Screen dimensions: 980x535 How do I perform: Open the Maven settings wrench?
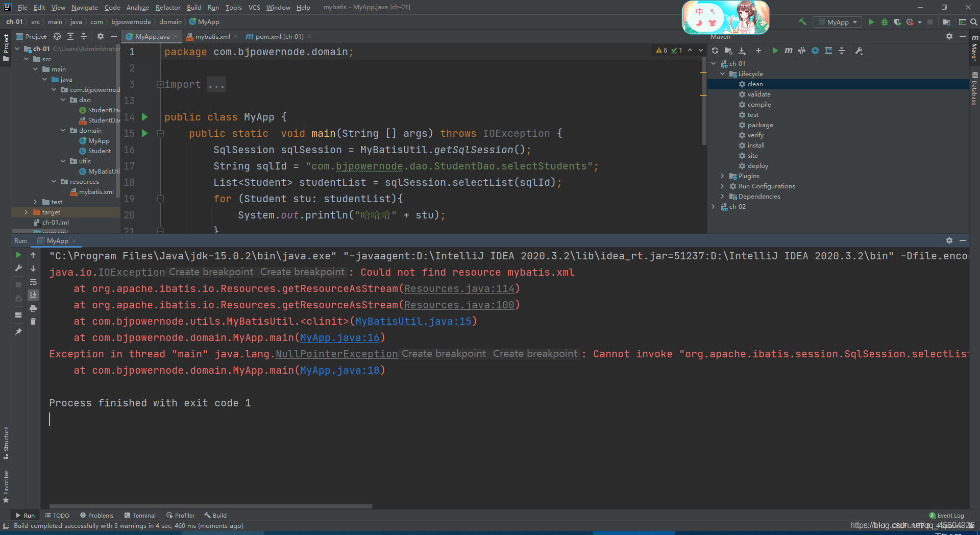click(859, 51)
